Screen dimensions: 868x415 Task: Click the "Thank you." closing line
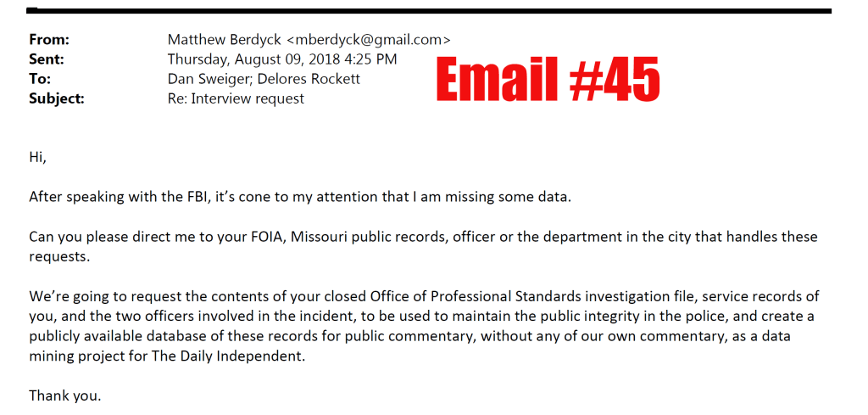click(x=65, y=395)
